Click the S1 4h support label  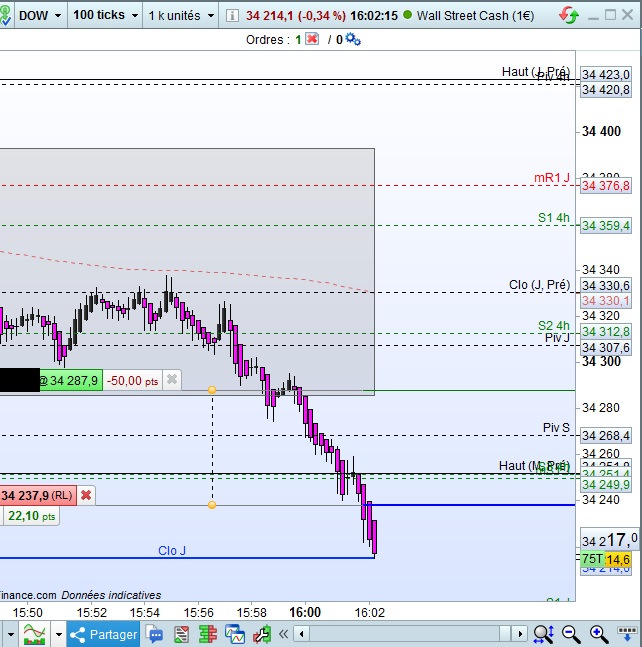point(554,217)
